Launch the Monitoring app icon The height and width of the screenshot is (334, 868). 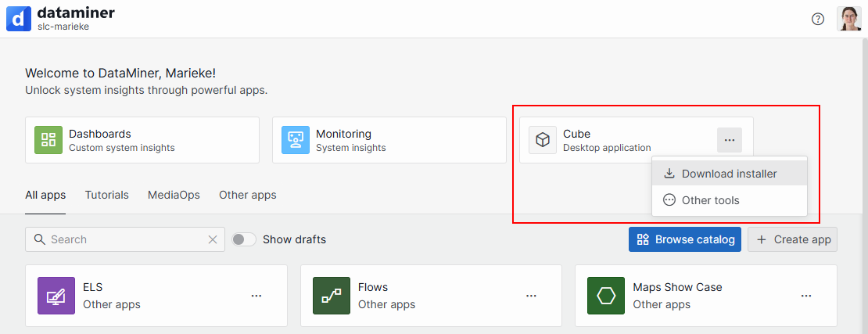[x=296, y=140]
